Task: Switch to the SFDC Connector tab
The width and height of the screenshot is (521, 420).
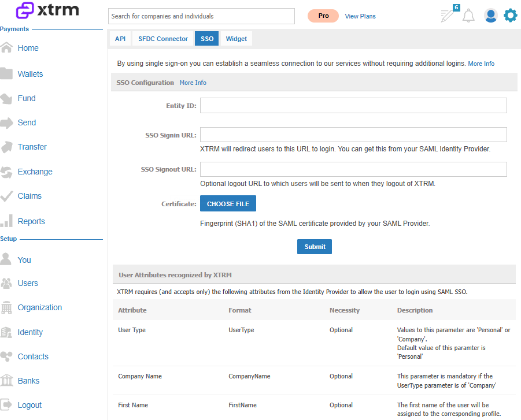Action: [163, 39]
